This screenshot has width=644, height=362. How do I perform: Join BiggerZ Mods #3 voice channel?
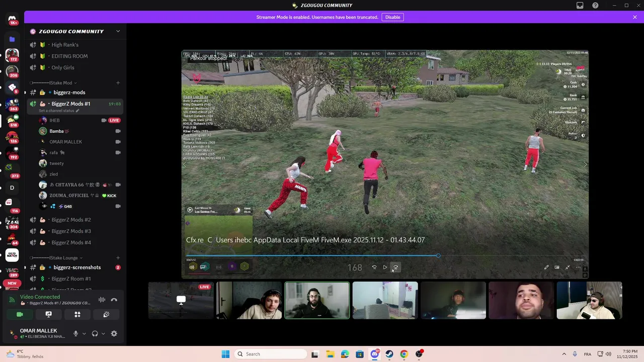pyautogui.click(x=75, y=231)
